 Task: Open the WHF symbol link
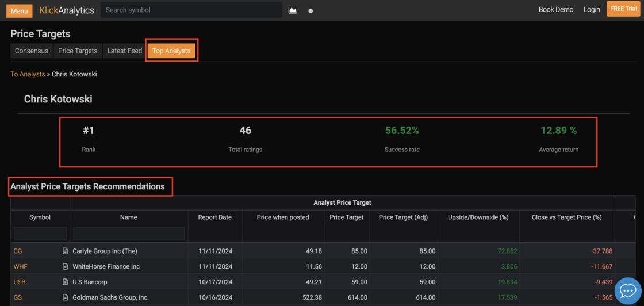21,266
